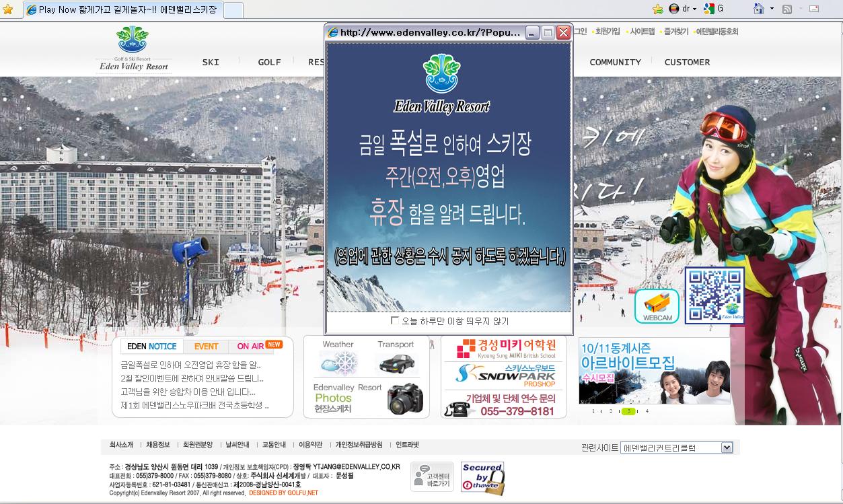Click the favorites star icon at the left of the tab bar
This screenshot has width=843, height=504.
[8, 9]
